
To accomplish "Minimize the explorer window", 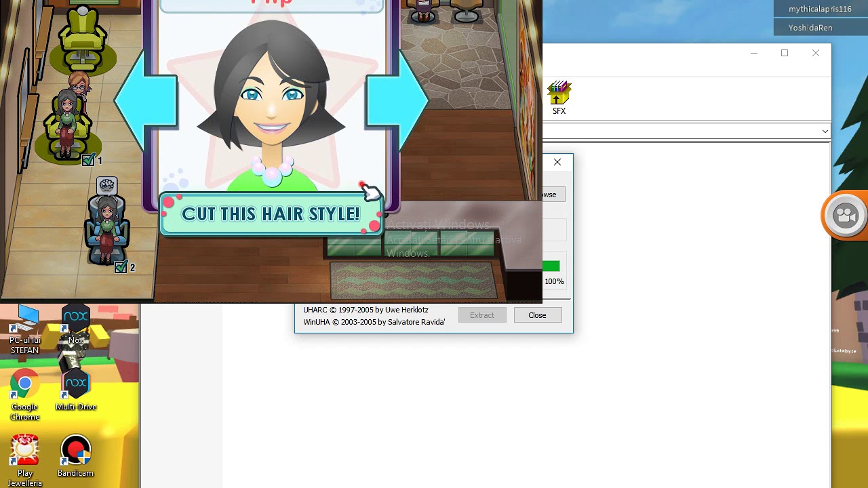I will coord(753,53).
